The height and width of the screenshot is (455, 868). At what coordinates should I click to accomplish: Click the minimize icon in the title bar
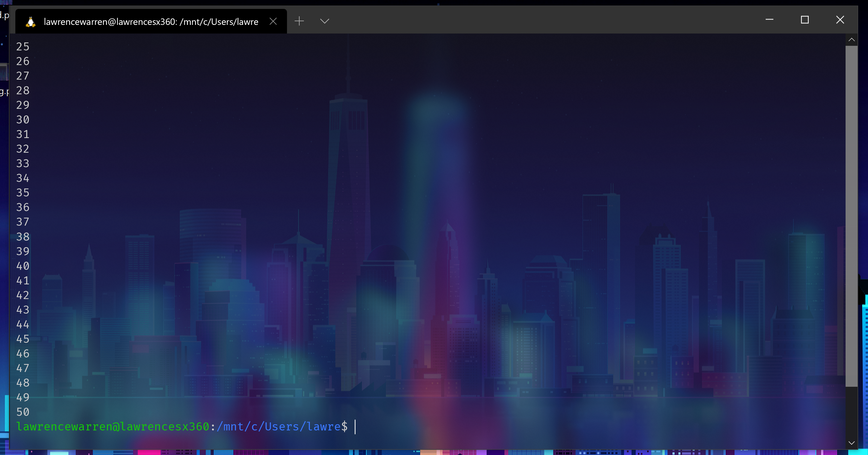pos(769,20)
